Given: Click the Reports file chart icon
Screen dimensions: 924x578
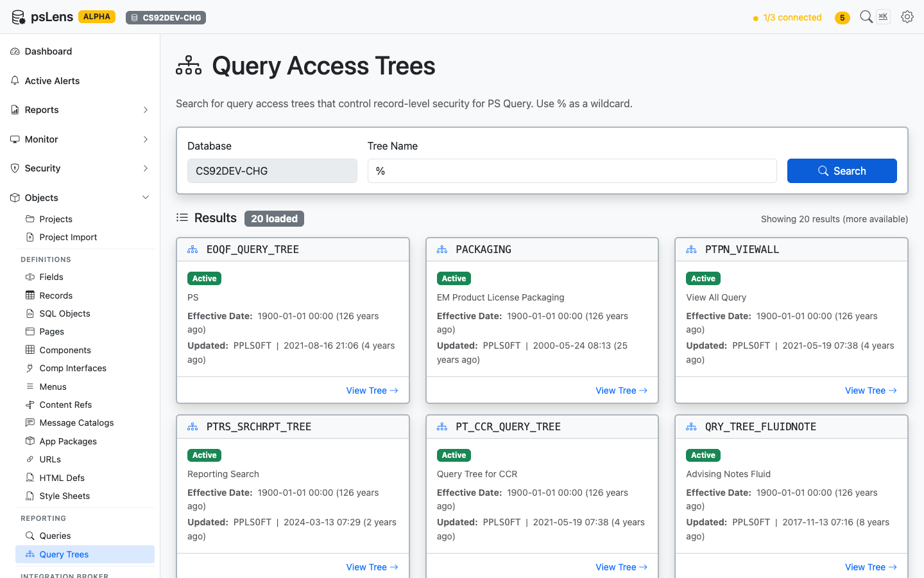Looking at the screenshot, I should click(x=15, y=110).
